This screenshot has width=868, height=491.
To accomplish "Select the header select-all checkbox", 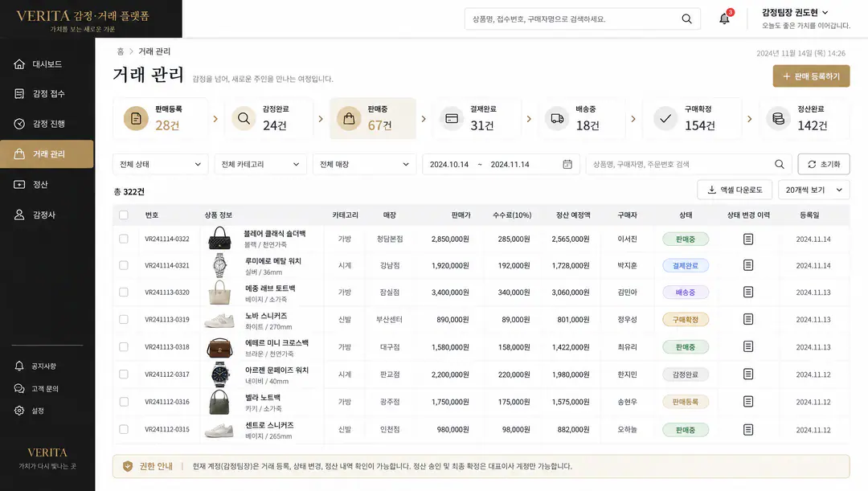I will coord(124,215).
